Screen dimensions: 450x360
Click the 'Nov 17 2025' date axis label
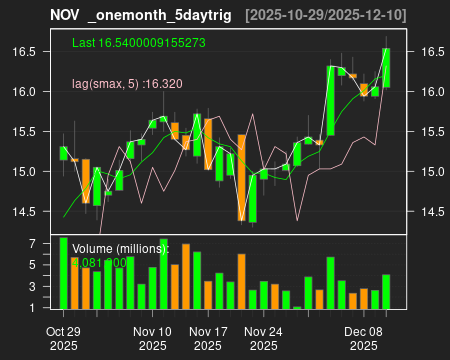[208, 338]
